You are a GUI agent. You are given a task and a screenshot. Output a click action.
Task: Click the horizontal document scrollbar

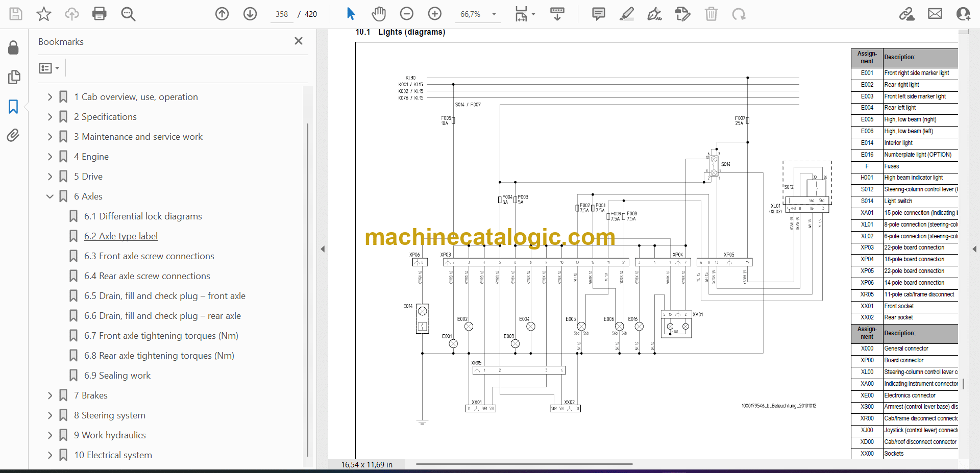pos(524,464)
